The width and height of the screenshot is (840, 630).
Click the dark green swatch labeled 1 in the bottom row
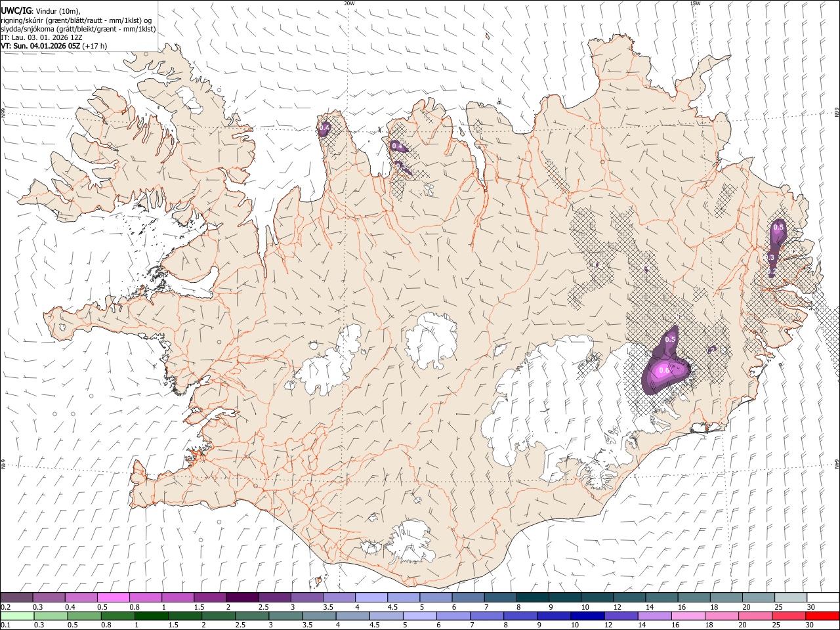[152, 616]
